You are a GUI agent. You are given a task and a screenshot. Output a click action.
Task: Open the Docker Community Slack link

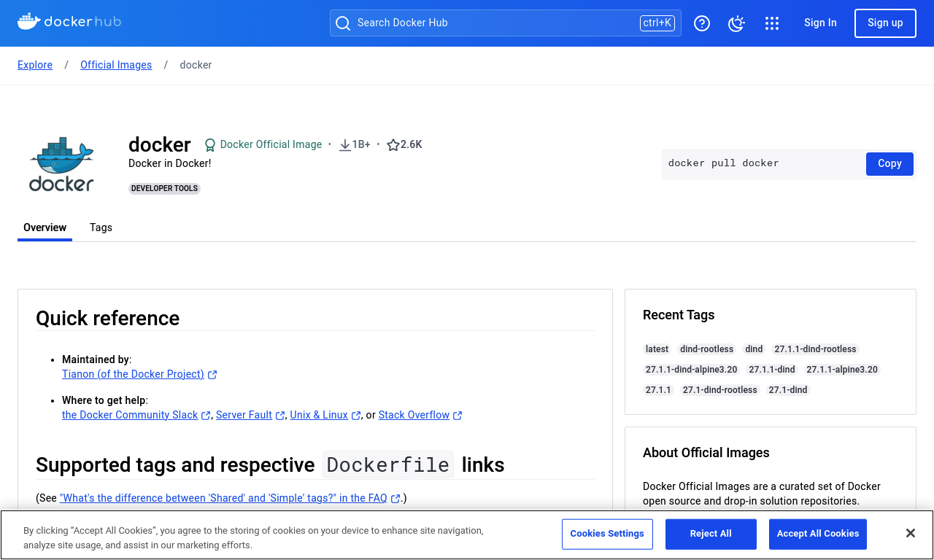click(130, 415)
